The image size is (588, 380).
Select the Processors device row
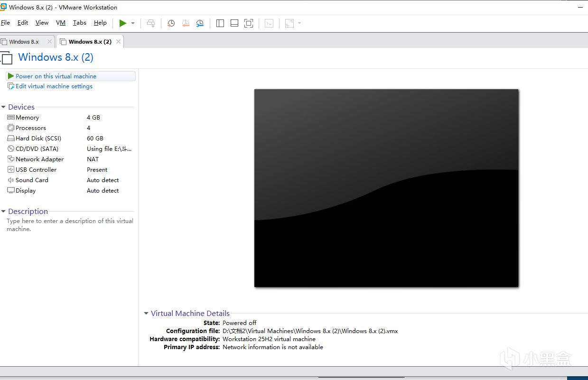tap(70, 128)
